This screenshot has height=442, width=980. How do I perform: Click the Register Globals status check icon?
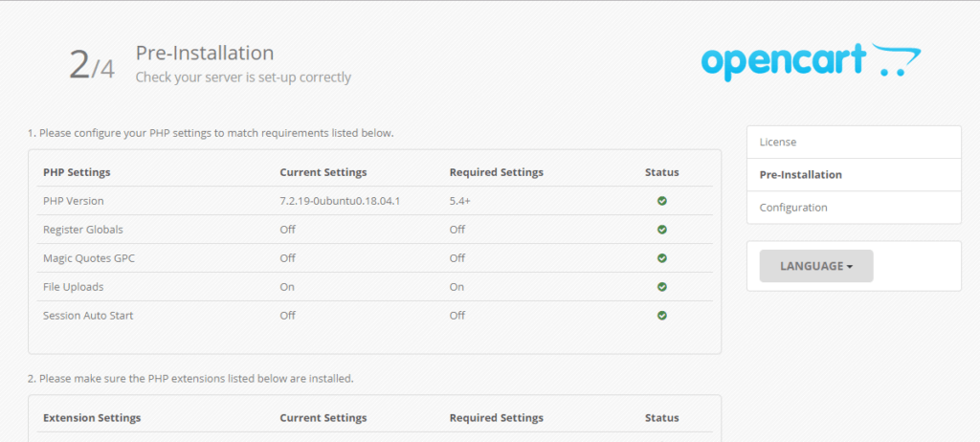click(662, 230)
